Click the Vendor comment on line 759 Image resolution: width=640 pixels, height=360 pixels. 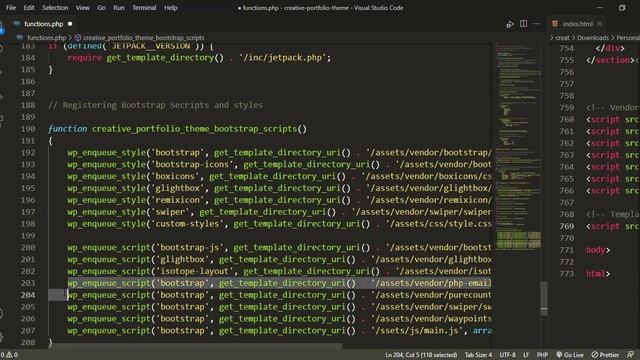point(613,107)
